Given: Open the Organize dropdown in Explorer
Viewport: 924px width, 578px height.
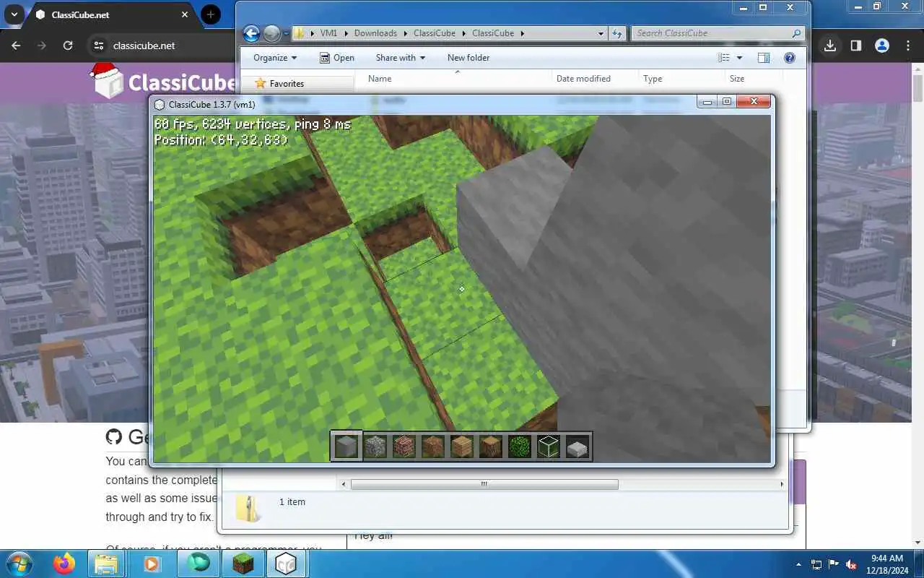Looking at the screenshot, I should point(275,58).
